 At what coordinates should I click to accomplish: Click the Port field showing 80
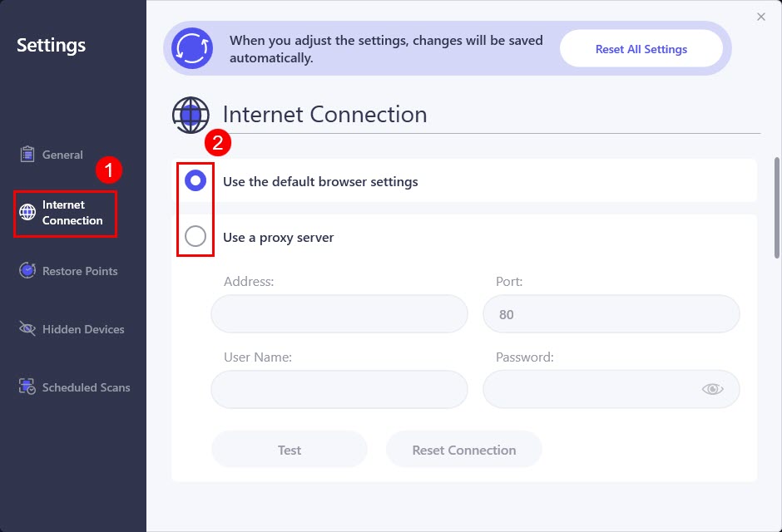(611, 314)
